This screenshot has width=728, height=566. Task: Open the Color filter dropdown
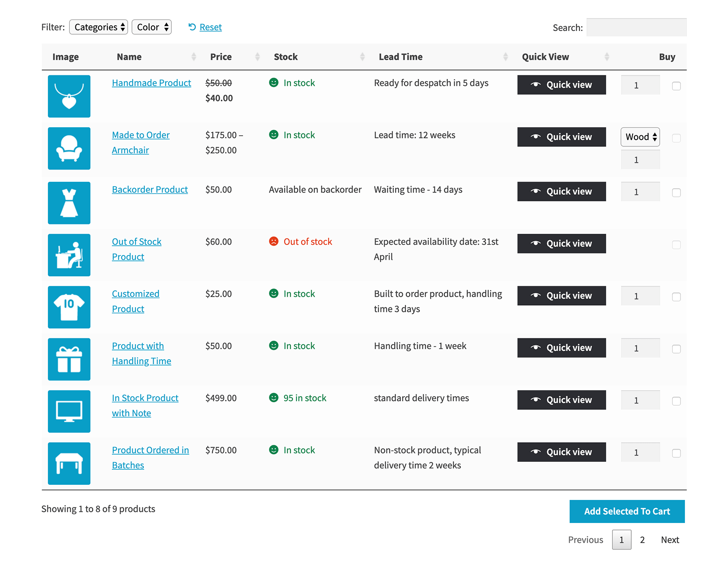151,27
